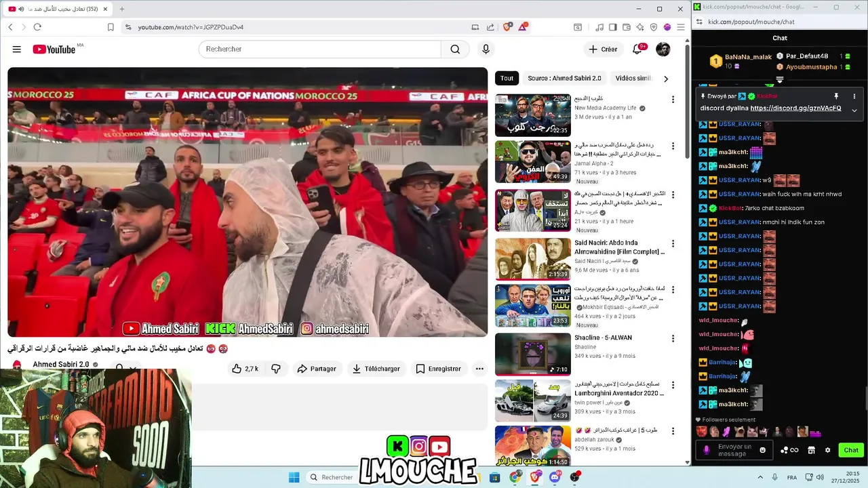The image size is (868, 488).
Task: Expand the pinned message chevron
Action: 854,110
